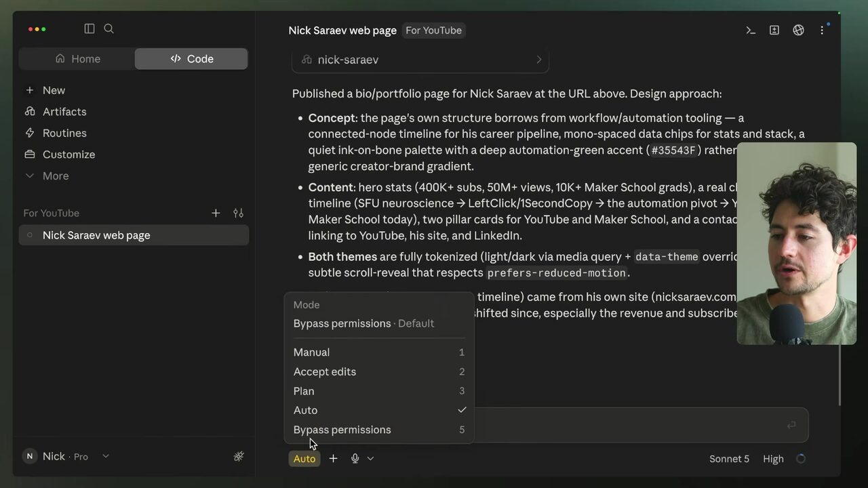Select Manual mode from the menu
The height and width of the screenshot is (488, 868).
click(x=379, y=352)
